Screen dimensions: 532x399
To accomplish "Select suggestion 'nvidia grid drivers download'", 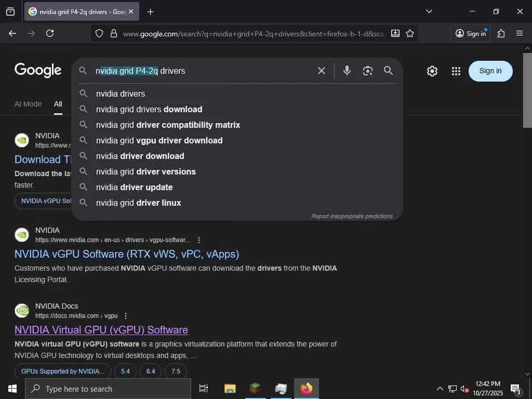I will point(237,109).
